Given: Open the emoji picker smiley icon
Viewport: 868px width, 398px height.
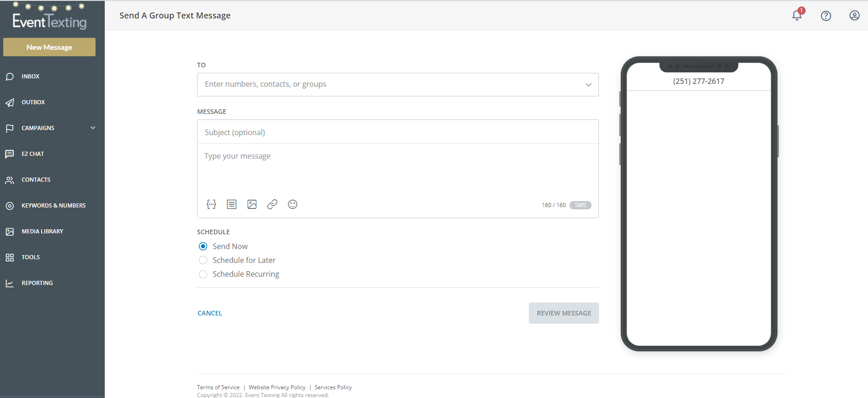Looking at the screenshot, I should click(293, 204).
